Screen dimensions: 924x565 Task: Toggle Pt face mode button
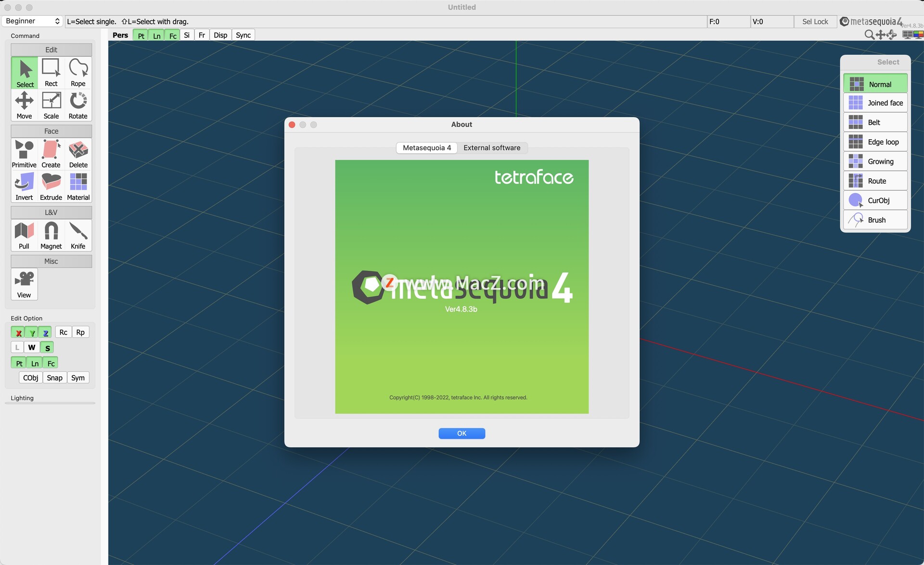point(19,362)
